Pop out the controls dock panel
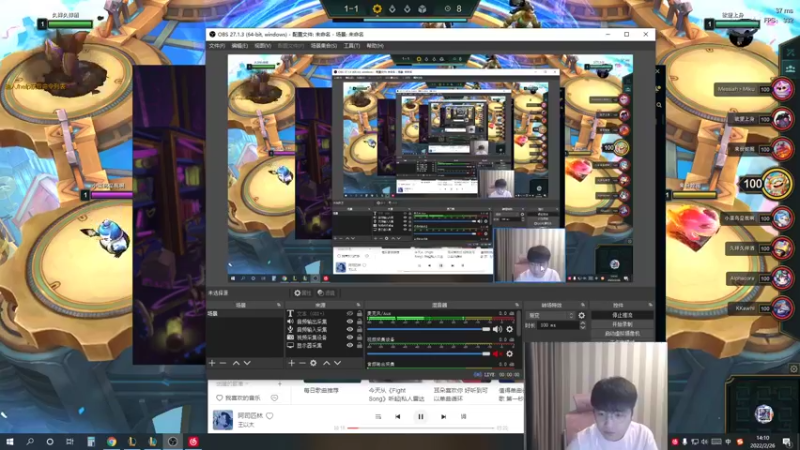 click(650, 305)
